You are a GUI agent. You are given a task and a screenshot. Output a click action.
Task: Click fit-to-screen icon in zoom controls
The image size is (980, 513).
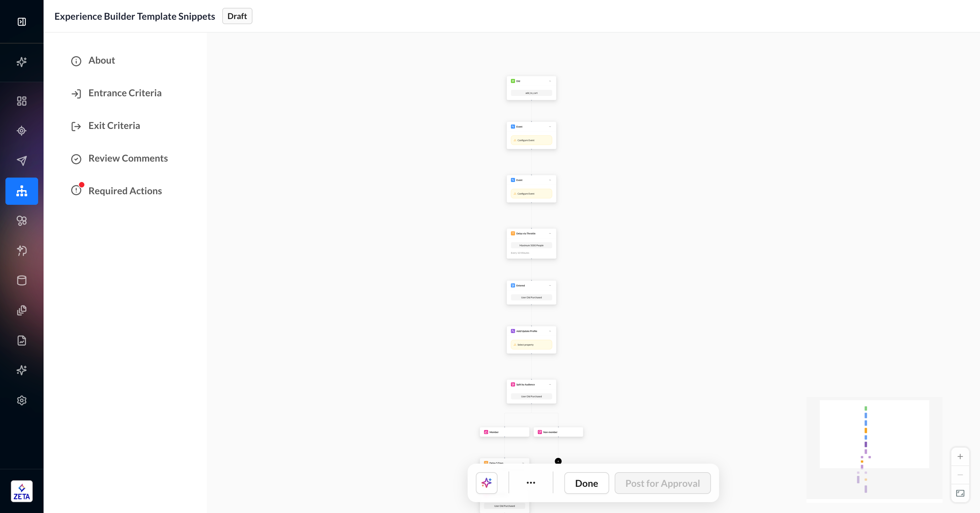click(960, 493)
